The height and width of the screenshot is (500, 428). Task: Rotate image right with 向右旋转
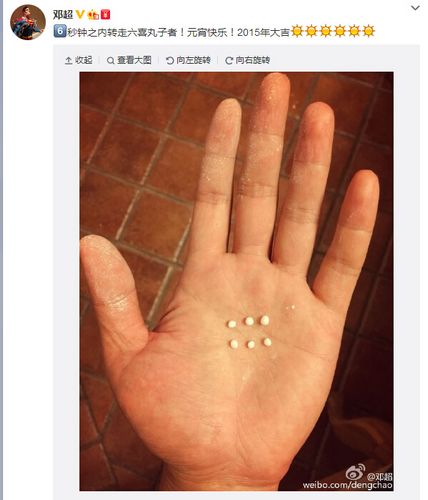pyautogui.click(x=253, y=60)
